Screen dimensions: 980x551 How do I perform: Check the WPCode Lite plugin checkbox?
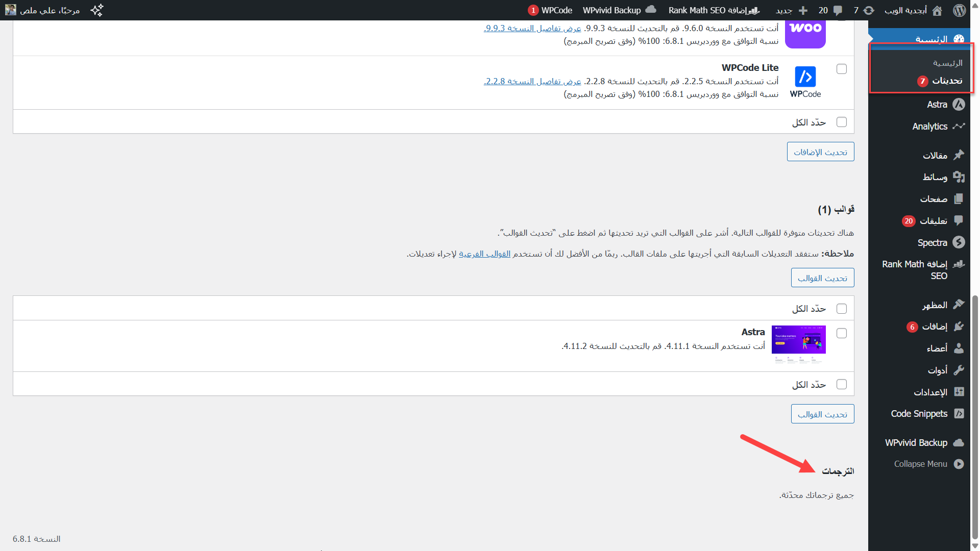click(x=842, y=69)
